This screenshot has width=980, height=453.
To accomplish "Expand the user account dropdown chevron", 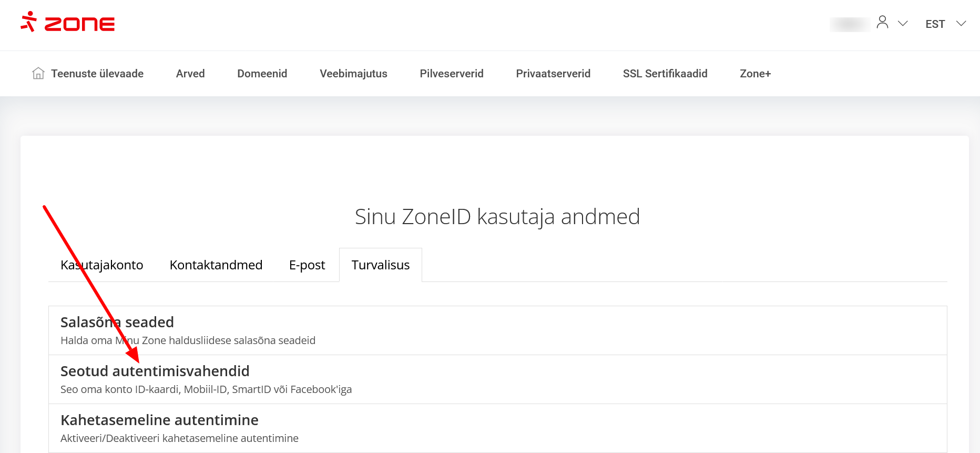I will click(x=903, y=24).
